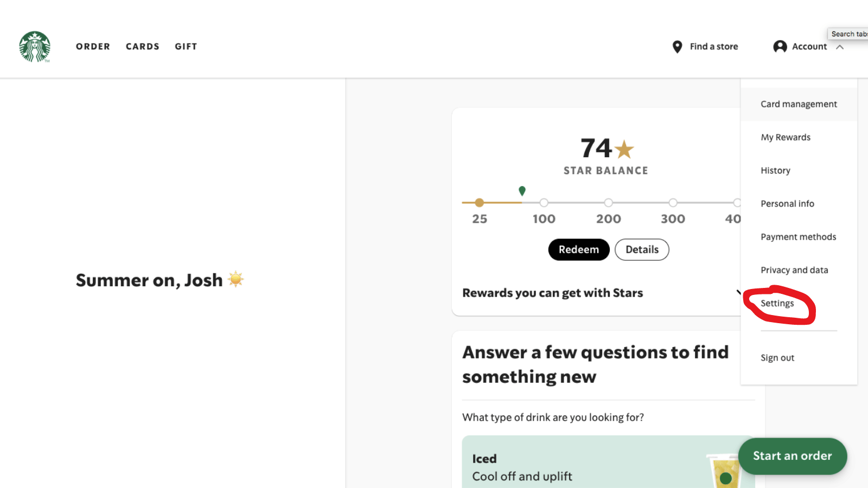Image resolution: width=868 pixels, height=488 pixels.
Task: Click the 100 Stars milestone dot
Action: click(x=544, y=203)
